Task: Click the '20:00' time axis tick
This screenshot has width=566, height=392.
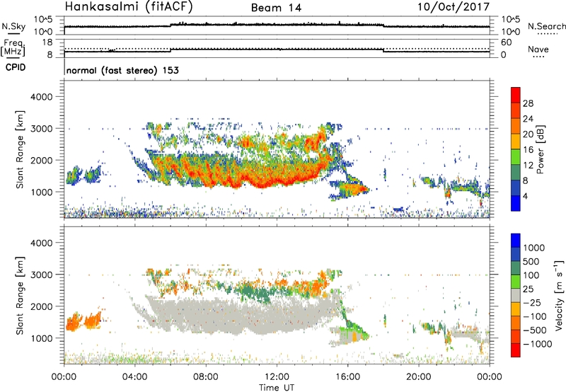Action: [418, 377]
